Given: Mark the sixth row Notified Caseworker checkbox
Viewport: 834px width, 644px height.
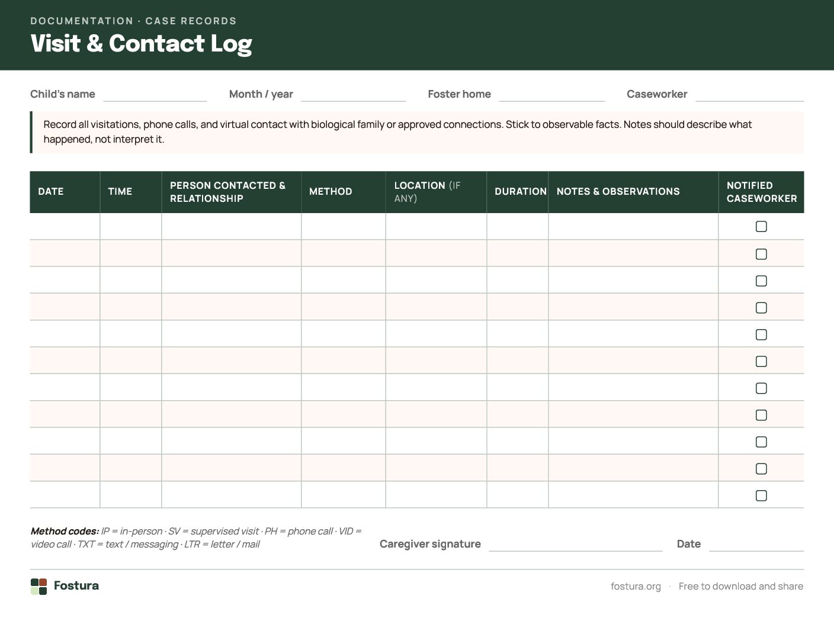Looking at the screenshot, I should click(x=761, y=361).
